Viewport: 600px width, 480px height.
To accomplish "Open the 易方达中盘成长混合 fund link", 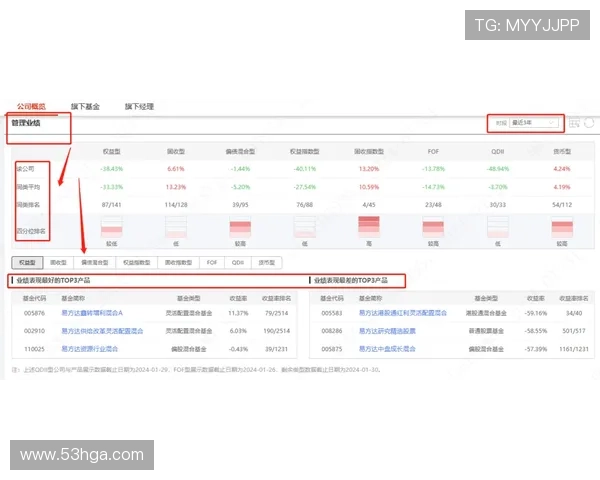I will pyautogui.click(x=387, y=349).
